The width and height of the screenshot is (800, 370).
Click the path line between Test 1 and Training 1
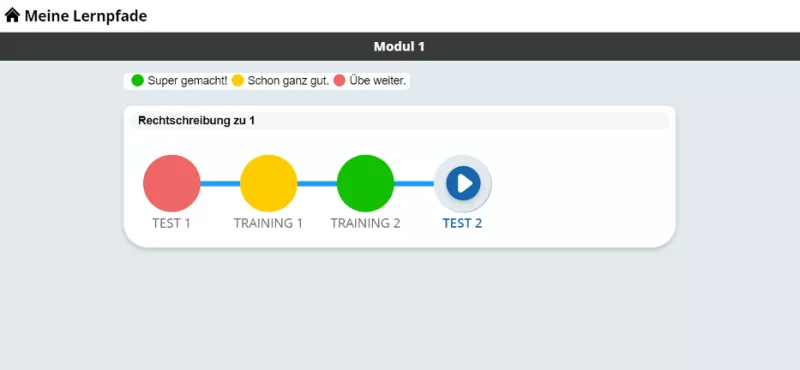pos(220,184)
